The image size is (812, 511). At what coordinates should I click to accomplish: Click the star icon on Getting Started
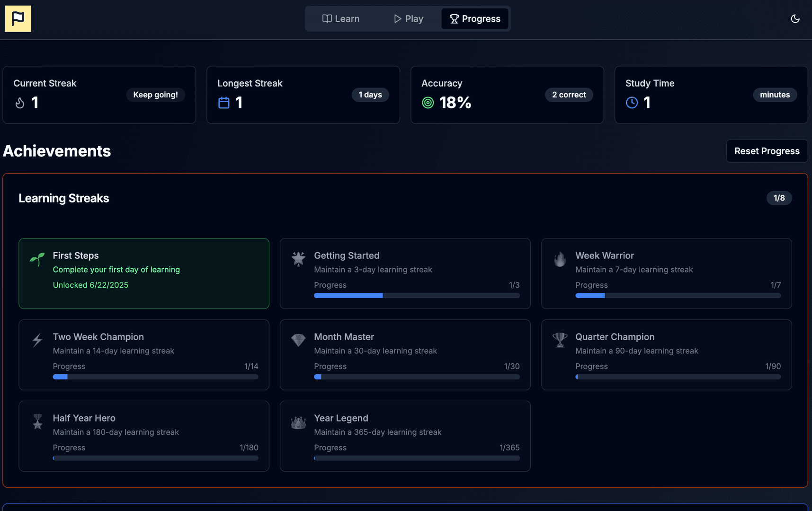point(298,259)
